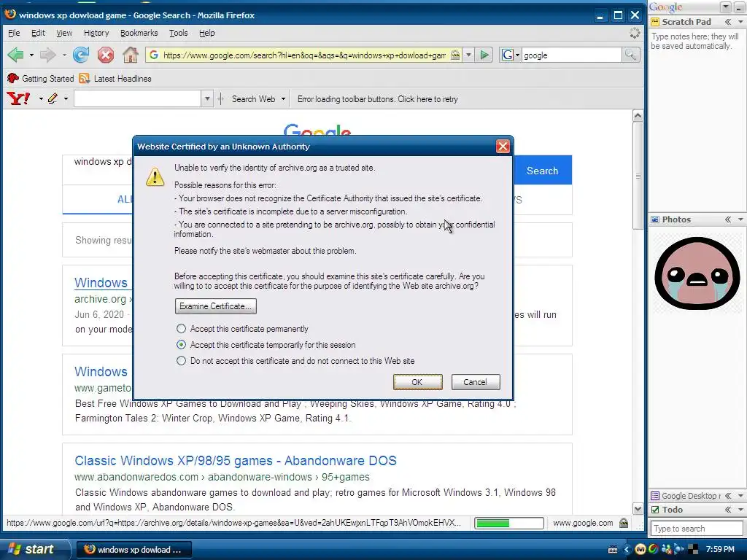Open the View menu
Viewport: 747px width, 560px height.
[x=64, y=33]
